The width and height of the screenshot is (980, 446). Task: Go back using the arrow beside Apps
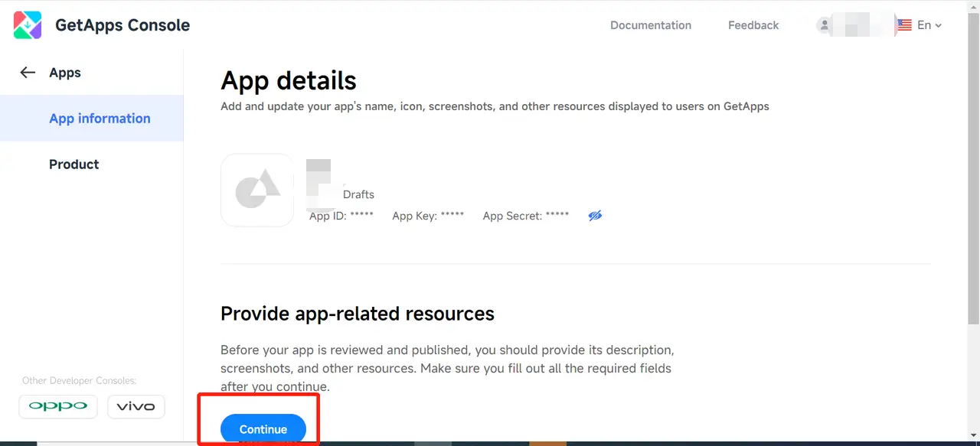coord(28,73)
